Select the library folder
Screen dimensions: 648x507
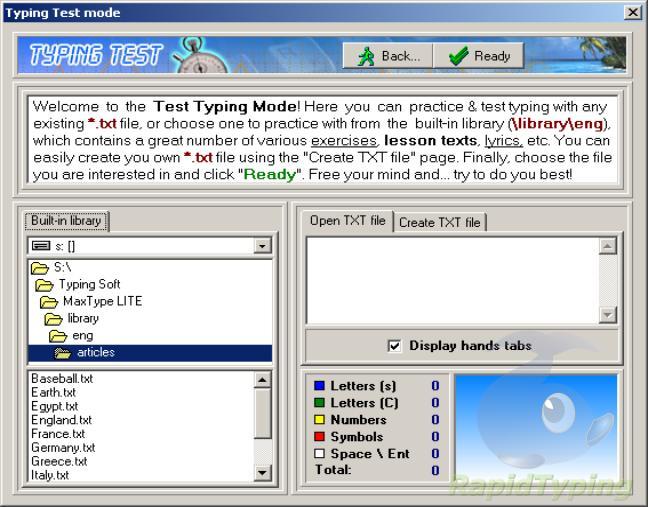click(150, 318)
